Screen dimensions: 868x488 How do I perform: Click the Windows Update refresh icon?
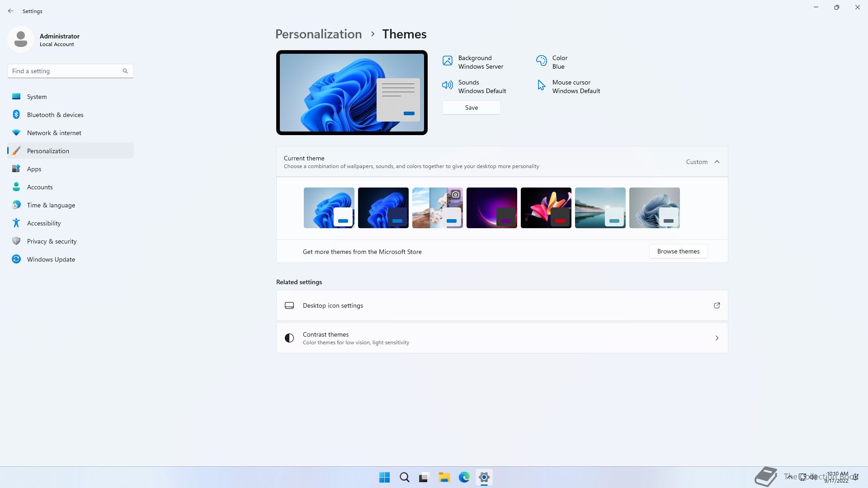pos(16,259)
